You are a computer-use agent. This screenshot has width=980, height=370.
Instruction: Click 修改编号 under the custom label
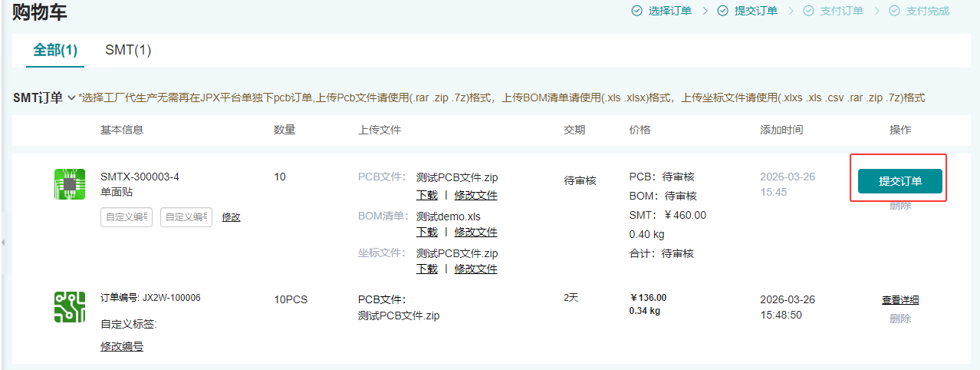[122, 346]
